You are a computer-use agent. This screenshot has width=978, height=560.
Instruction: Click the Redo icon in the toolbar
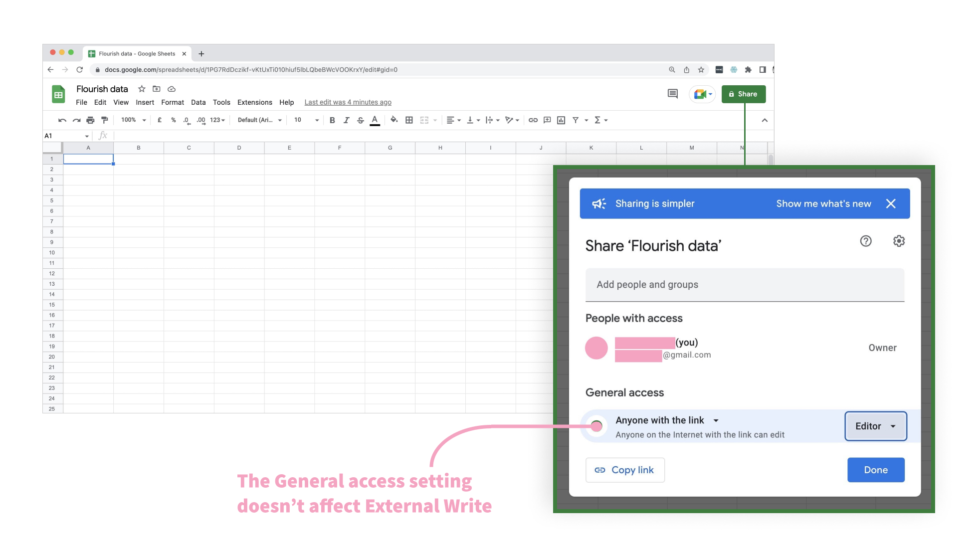(x=76, y=120)
